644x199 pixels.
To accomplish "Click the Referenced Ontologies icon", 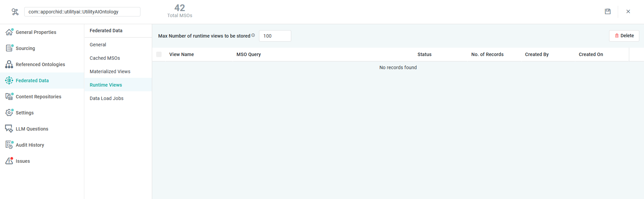I will click(9, 64).
